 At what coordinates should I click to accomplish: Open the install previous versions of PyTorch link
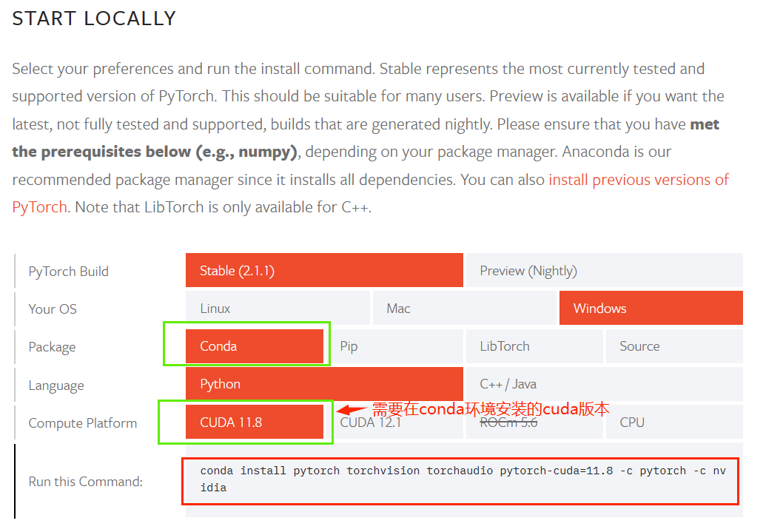pyautogui.click(x=638, y=179)
